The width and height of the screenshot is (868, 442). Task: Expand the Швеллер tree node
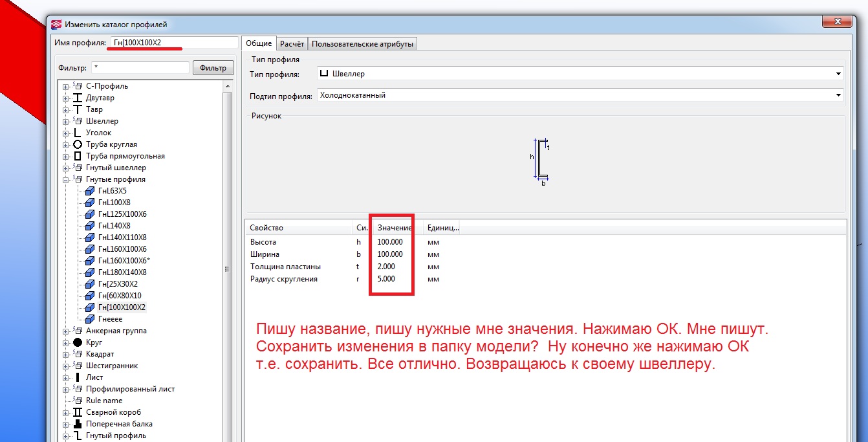point(65,122)
